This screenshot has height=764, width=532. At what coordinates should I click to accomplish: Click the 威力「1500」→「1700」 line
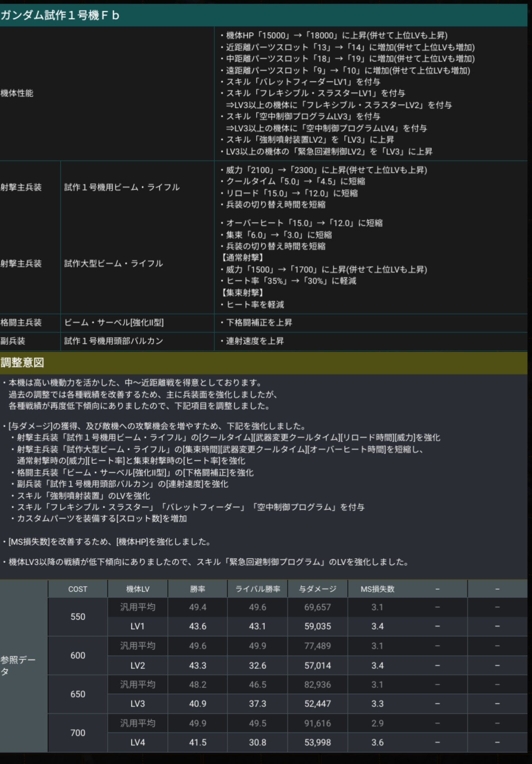tap(324, 269)
